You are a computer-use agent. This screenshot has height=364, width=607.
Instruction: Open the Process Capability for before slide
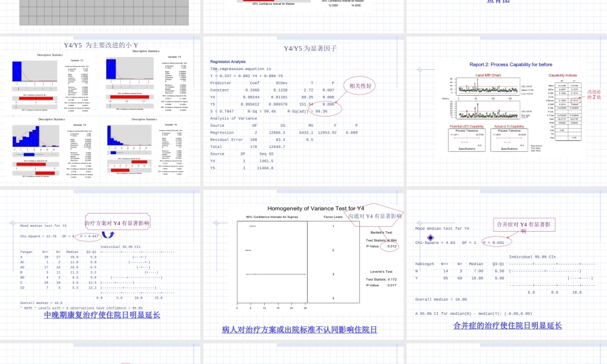click(507, 110)
